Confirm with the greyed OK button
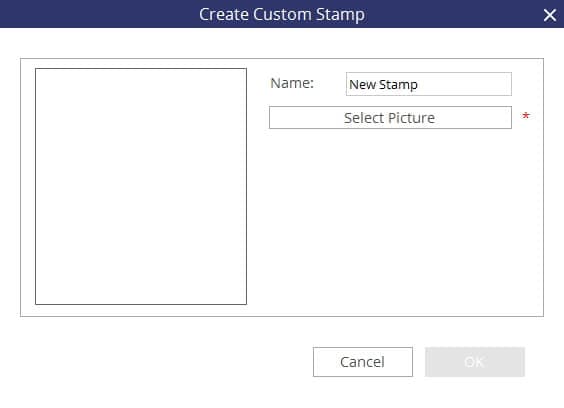Image resolution: width=564 pixels, height=408 pixels. [475, 362]
